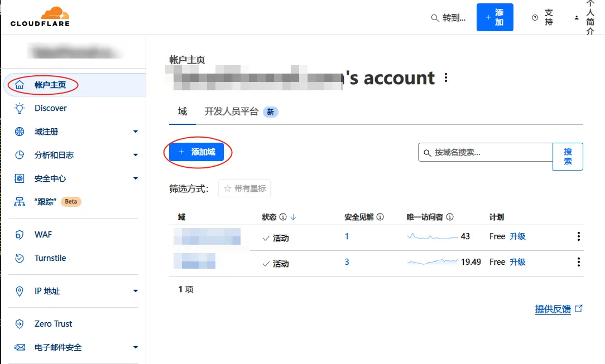Toggle the 带有星标 starred filter
Screen dimensions: 605x364
(244, 188)
